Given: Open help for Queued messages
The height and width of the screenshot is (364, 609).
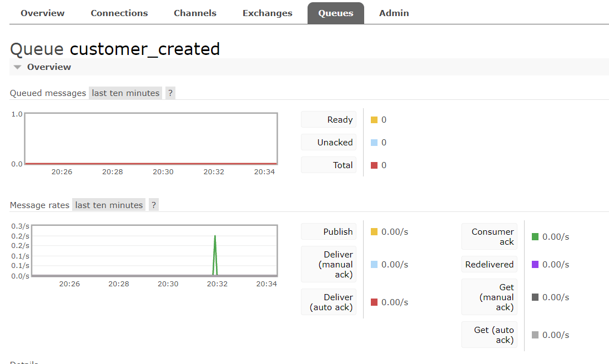Looking at the screenshot, I should click(170, 93).
